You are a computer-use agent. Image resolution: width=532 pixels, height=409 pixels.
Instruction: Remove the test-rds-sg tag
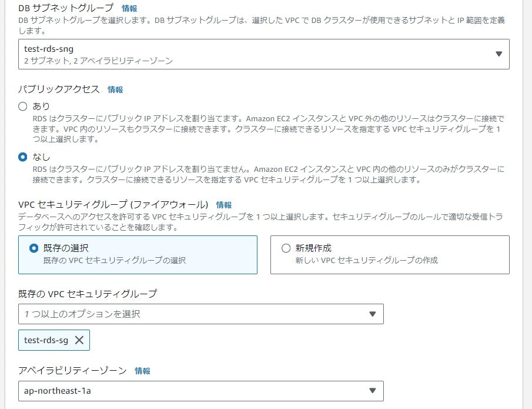click(x=79, y=340)
